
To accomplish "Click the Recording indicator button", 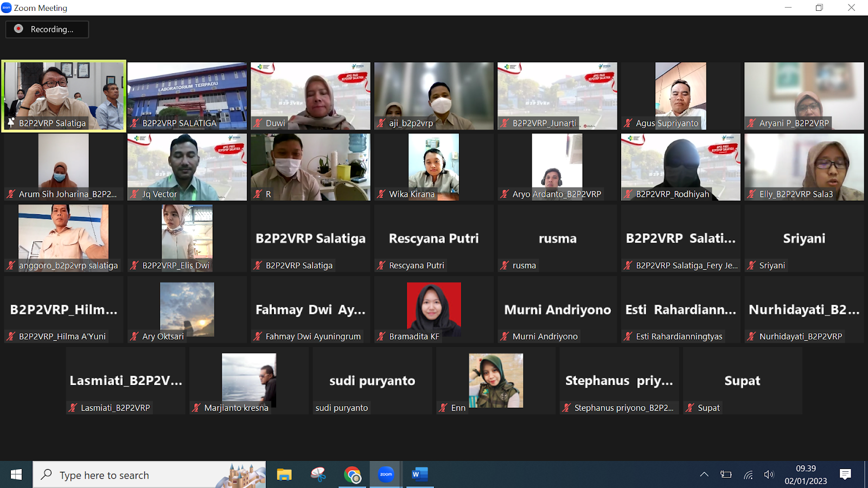I will [47, 29].
